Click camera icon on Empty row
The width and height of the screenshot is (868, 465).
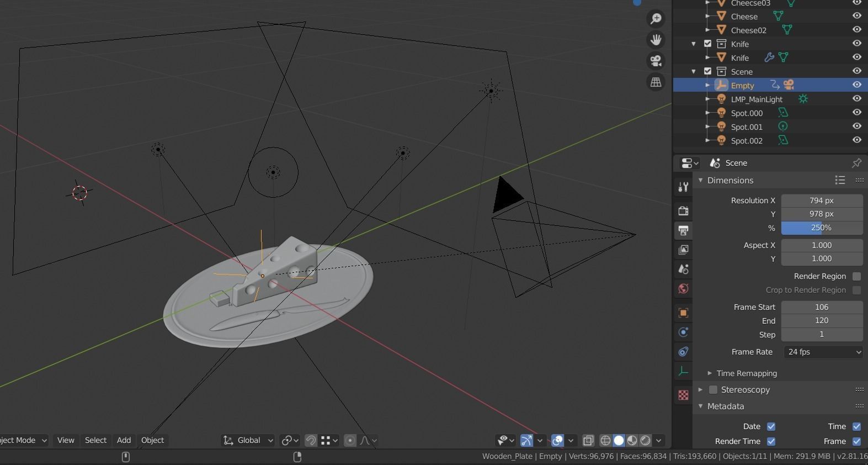pyautogui.click(x=789, y=84)
